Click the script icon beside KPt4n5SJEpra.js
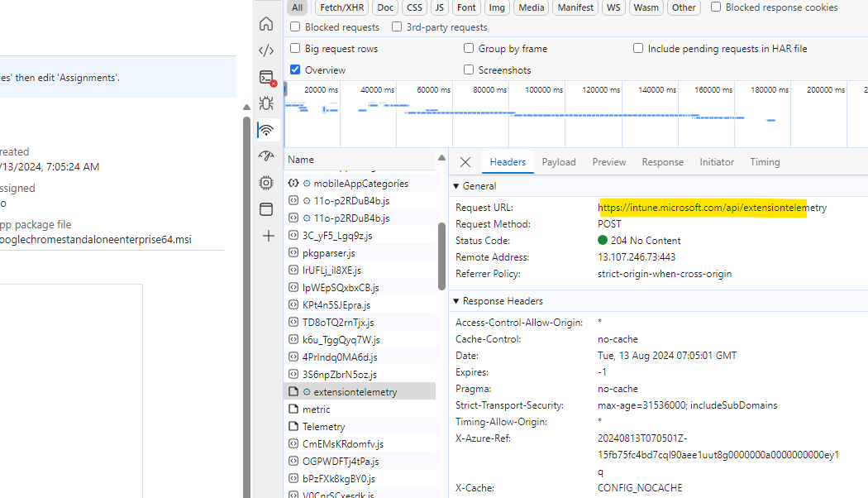868x498 pixels. coord(293,304)
